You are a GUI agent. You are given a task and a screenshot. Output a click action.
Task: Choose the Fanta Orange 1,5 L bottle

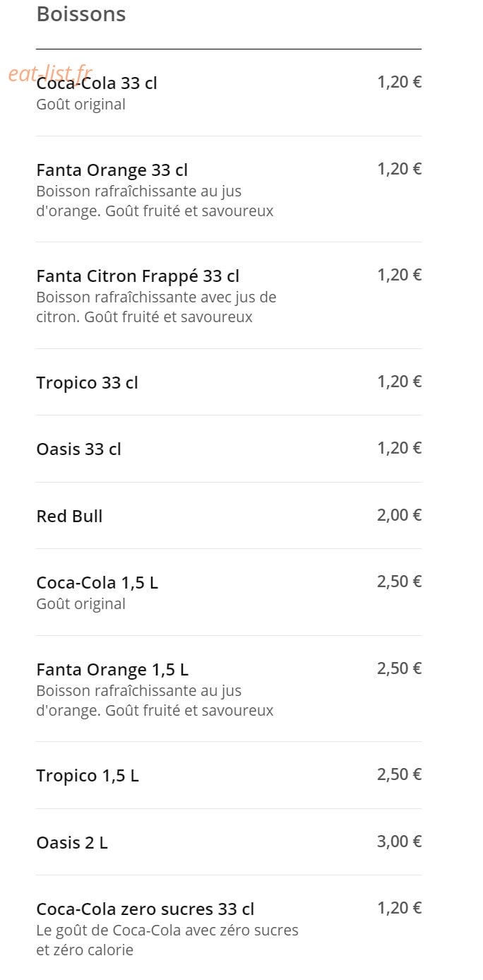[x=229, y=689]
